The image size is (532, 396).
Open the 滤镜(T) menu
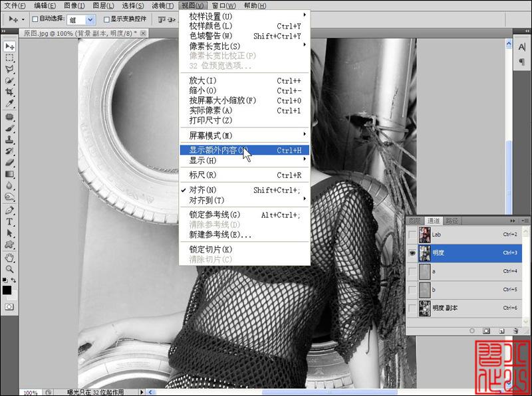162,5
